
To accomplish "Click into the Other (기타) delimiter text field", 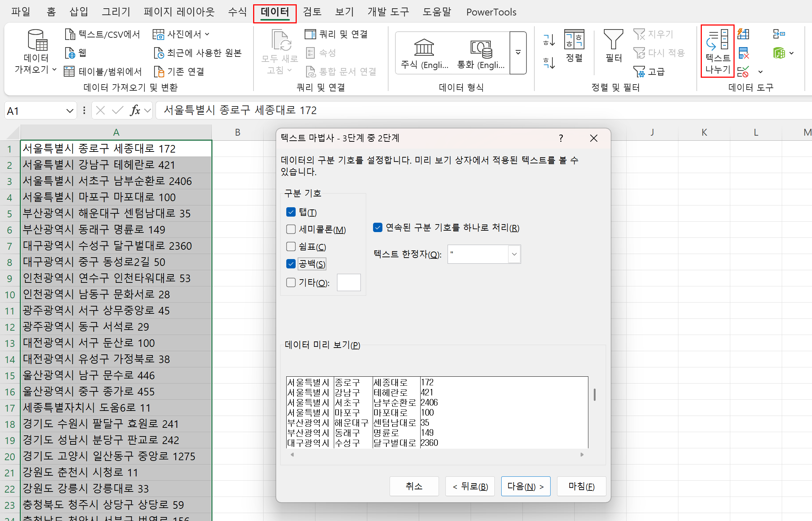I will click(349, 282).
